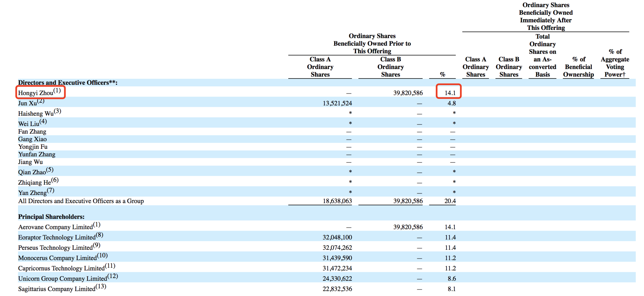
Task: Click Unicorn Group's 8.6 percentage
Action: [451, 279]
